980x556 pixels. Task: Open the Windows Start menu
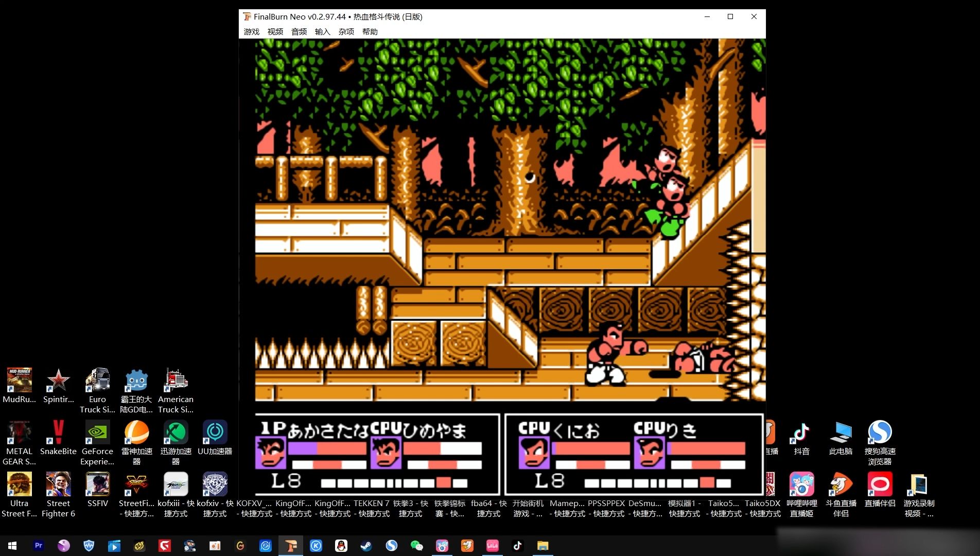coord(12,546)
